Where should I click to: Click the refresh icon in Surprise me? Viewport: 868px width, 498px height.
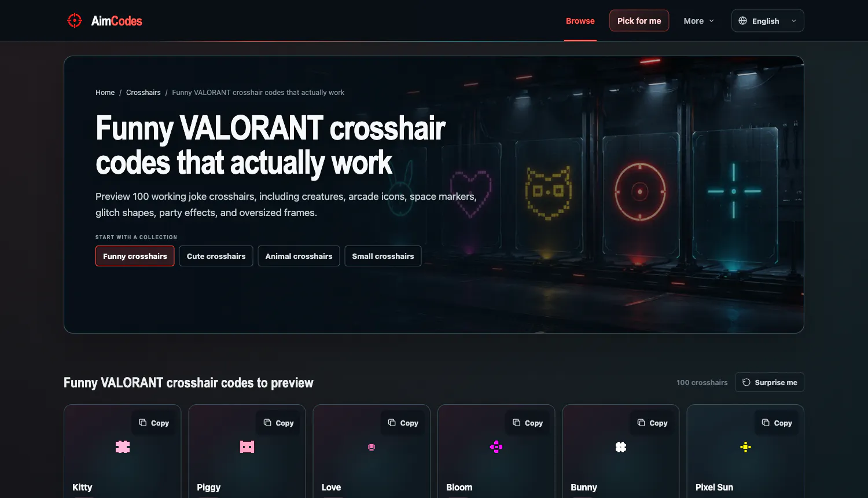[x=746, y=382]
